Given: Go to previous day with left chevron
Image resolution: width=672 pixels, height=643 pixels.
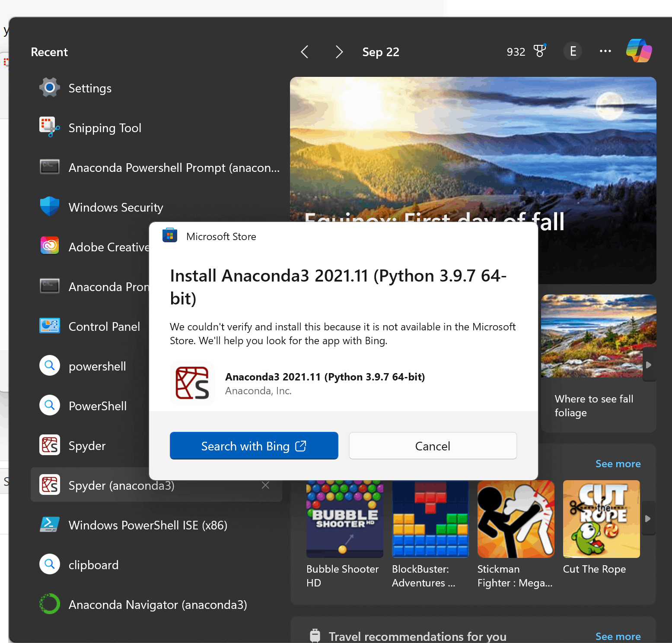Looking at the screenshot, I should tap(305, 52).
